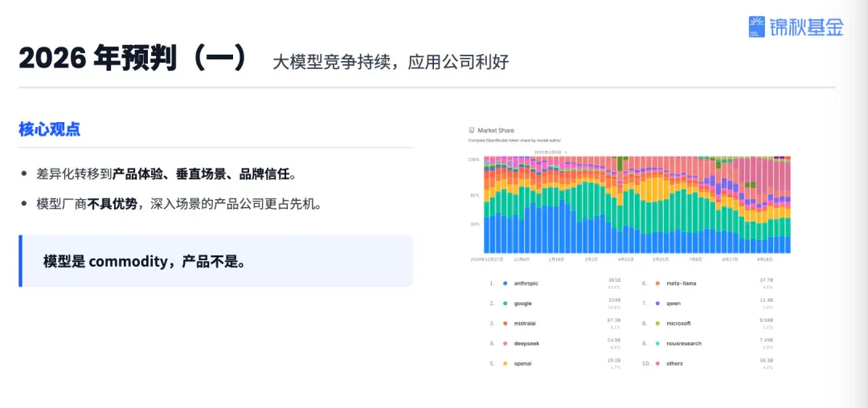Select the 'others' legend label
Screen dimensions: 868x408
click(x=675, y=364)
